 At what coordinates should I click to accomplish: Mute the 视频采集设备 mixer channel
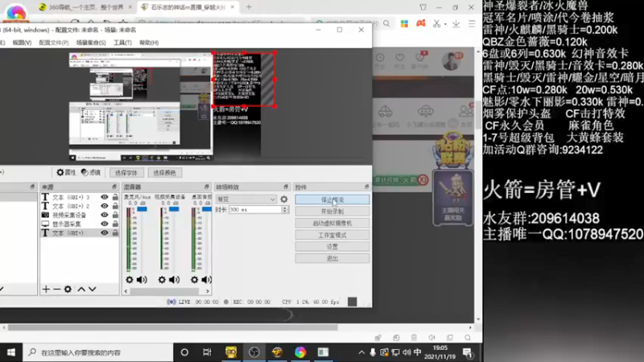point(174,279)
